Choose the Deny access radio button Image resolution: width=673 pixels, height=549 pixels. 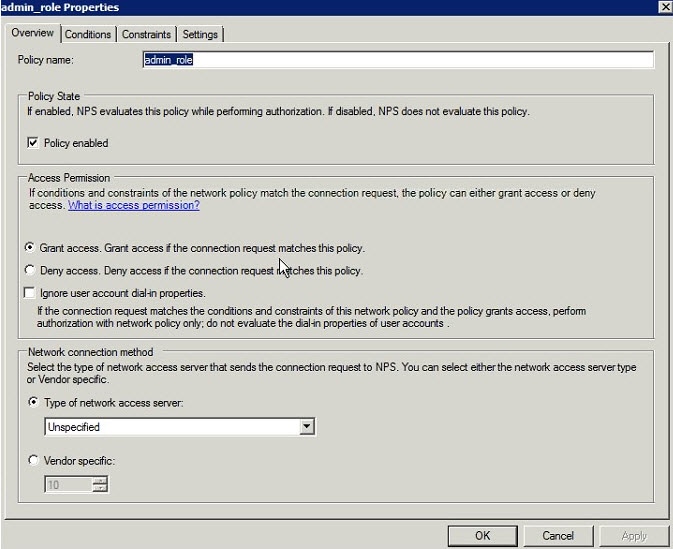pos(30,270)
